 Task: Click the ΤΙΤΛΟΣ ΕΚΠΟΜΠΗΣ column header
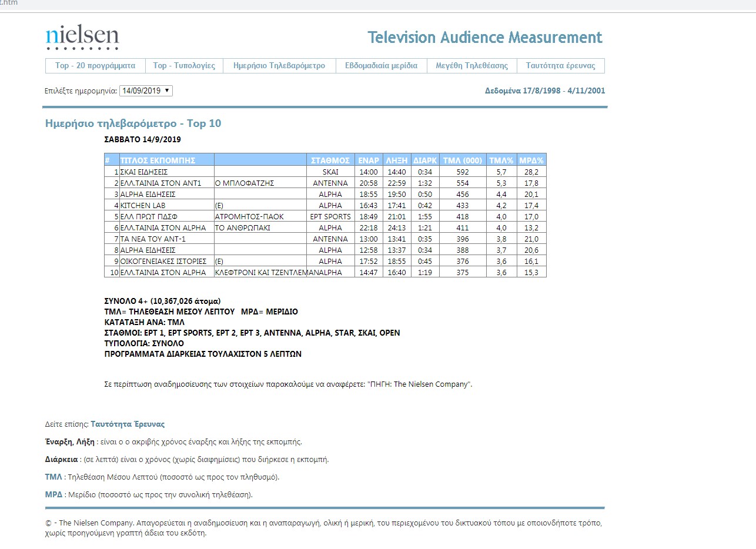click(158, 160)
